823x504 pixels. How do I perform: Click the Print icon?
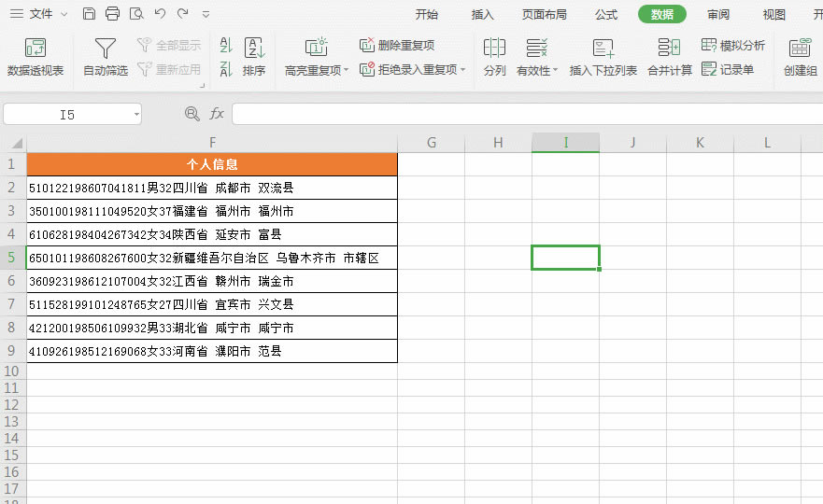(112, 14)
